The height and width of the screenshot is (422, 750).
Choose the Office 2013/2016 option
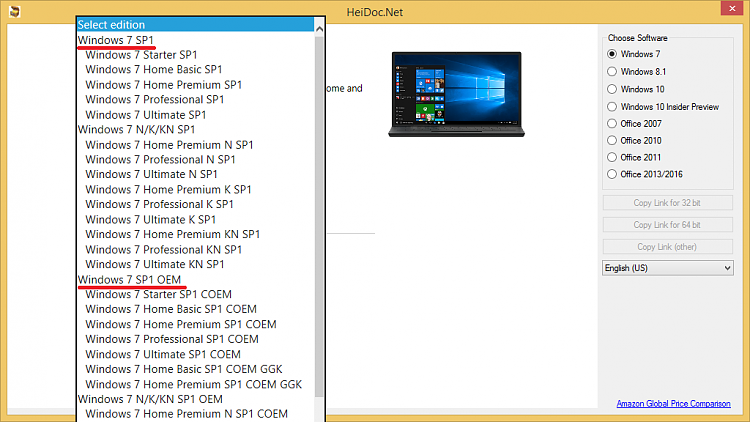[x=612, y=174]
